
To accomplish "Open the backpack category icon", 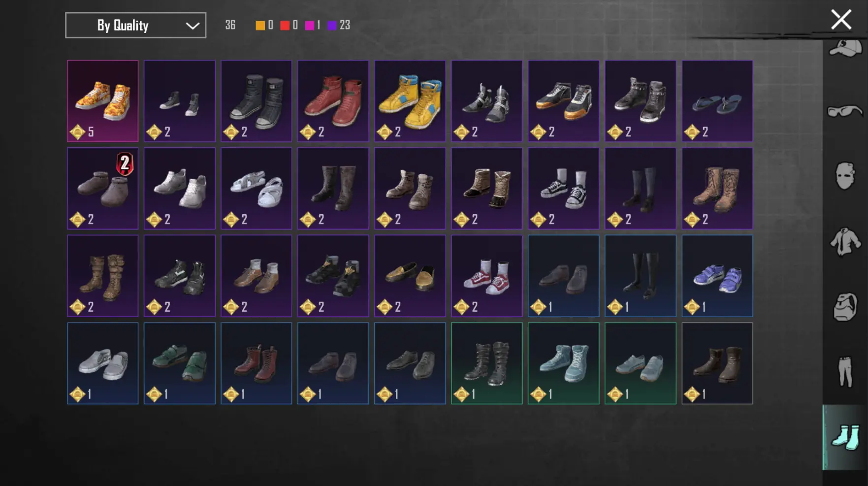I will [x=845, y=307].
